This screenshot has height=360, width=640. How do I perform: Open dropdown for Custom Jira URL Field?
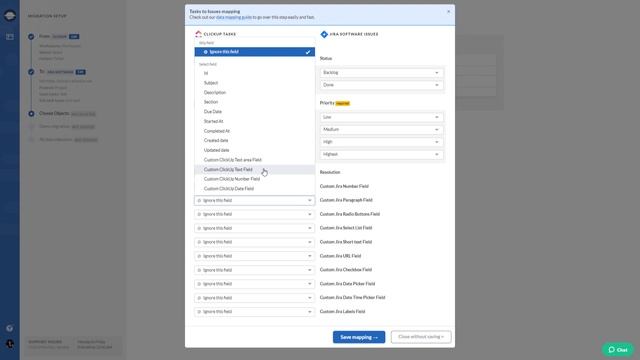pos(255,256)
